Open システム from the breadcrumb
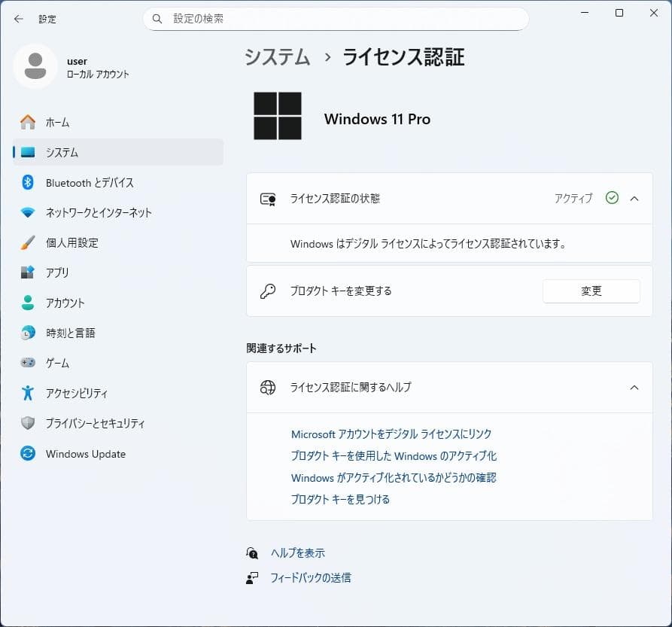 click(276, 56)
